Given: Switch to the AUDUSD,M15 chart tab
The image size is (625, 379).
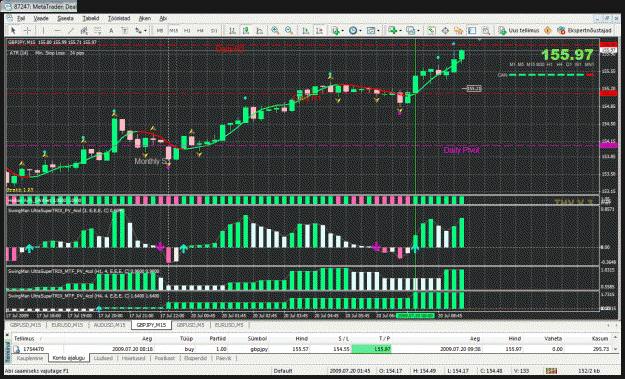Looking at the screenshot, I should point(109,325).
